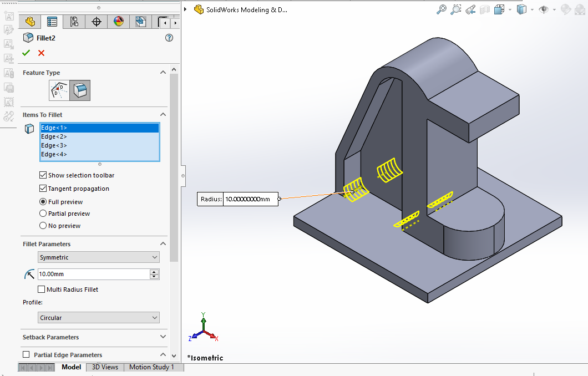This screenshot has height=376, width=588.
Task: Cancel Fillet2 with the red X
Action: click(x=41, y=53)
